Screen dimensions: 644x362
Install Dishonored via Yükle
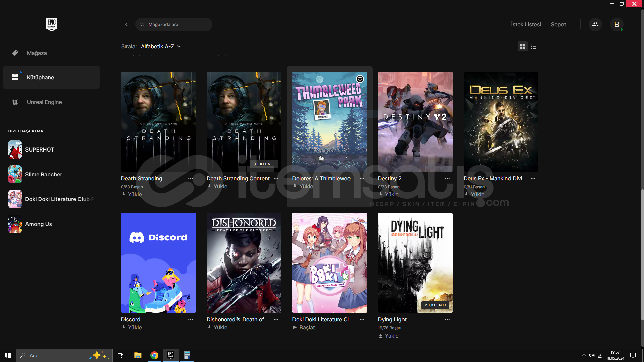pos(217,327)
